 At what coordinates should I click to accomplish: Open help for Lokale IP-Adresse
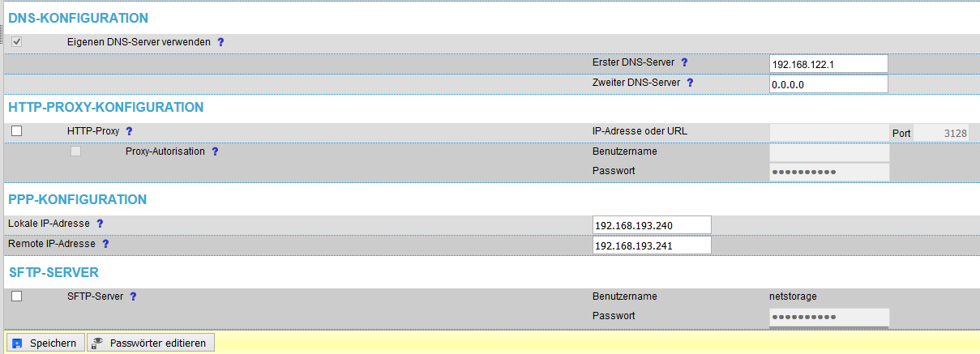[x=101, y=224]
